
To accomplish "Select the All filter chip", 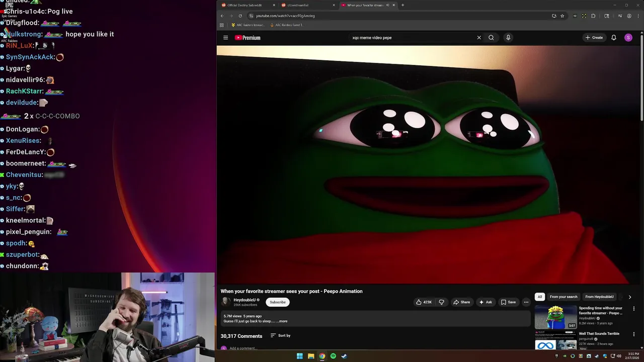I will pos(539,297).
